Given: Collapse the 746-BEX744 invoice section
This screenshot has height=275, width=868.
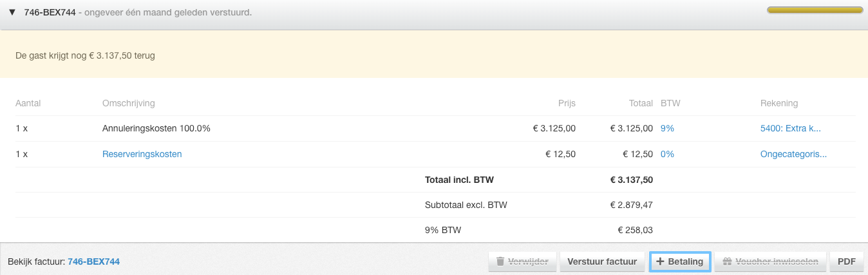Looking at the screenshot, I should 12,12.
